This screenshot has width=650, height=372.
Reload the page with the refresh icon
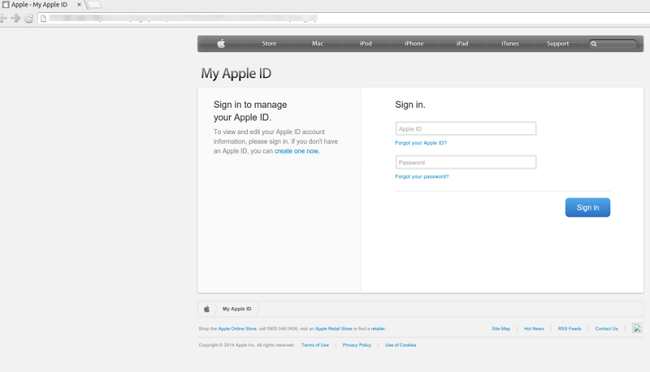click(x=29, y=18)
